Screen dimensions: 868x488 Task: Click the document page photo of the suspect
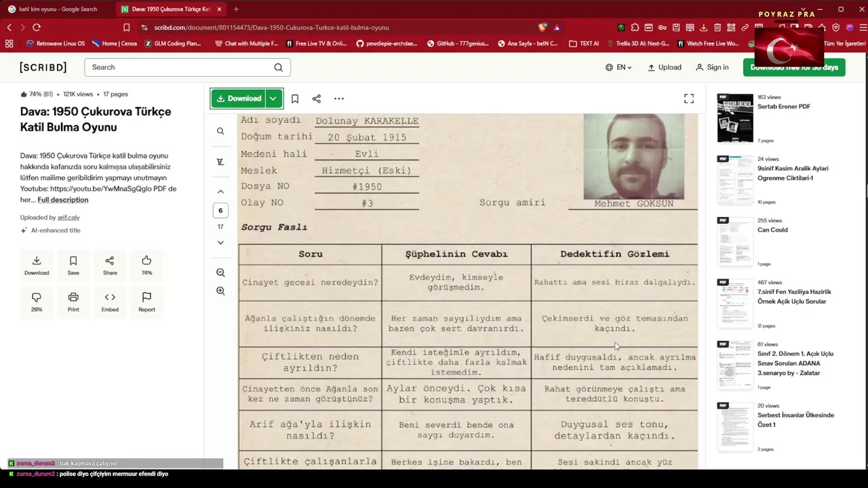coord(633,157)
